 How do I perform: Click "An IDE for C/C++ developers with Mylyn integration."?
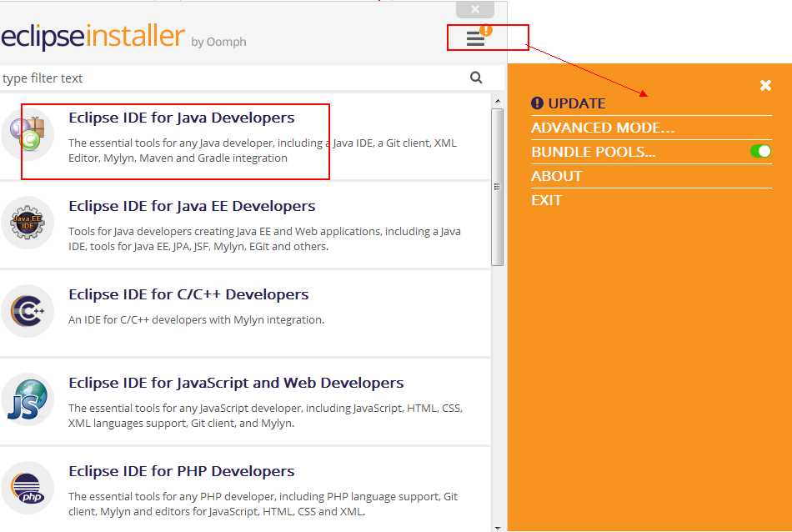197,320
